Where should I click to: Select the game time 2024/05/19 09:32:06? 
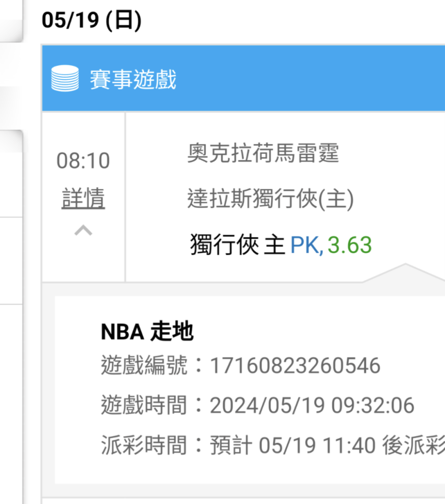point(311,405)
